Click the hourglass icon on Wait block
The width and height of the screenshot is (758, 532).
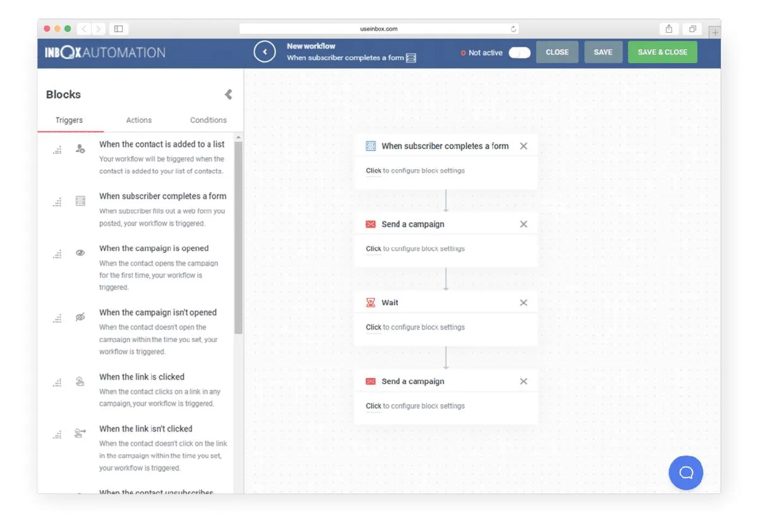click(x=371, y=303)
